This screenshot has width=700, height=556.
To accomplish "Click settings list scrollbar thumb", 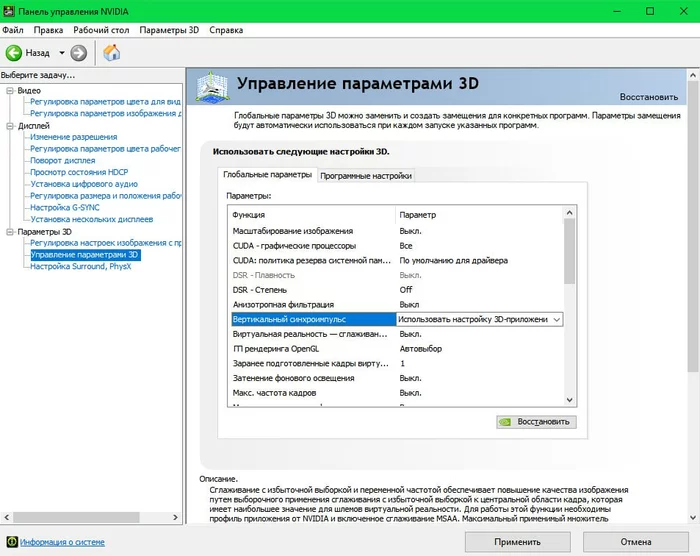I will coord(569,252).
